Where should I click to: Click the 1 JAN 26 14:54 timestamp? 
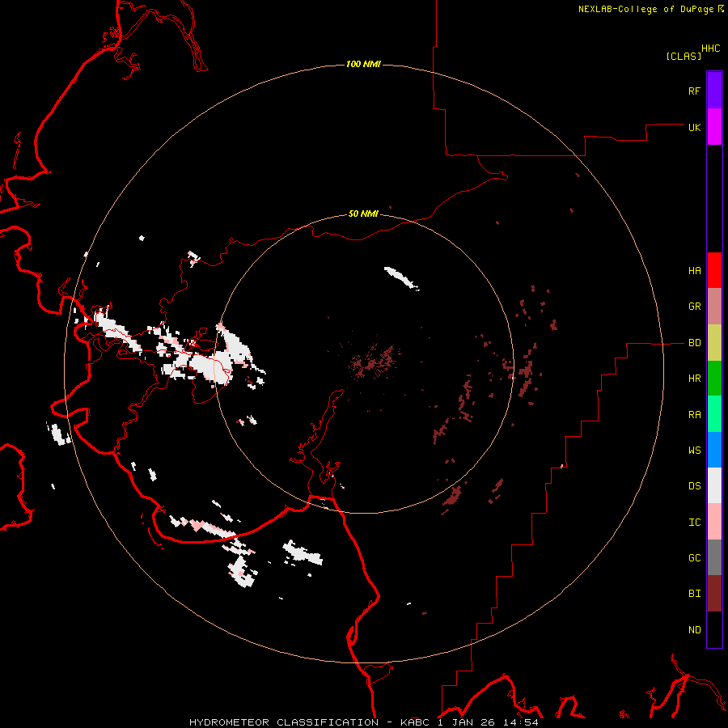(x=488, y=722)
